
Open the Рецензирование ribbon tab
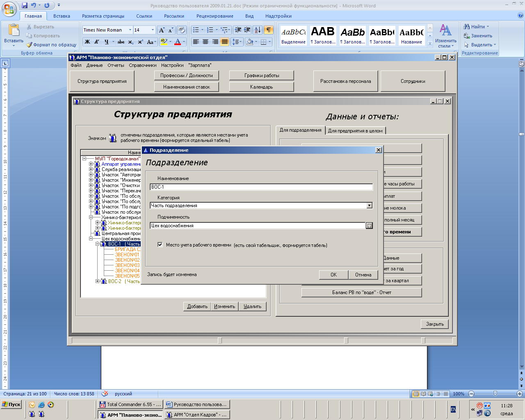coord(215,16)
